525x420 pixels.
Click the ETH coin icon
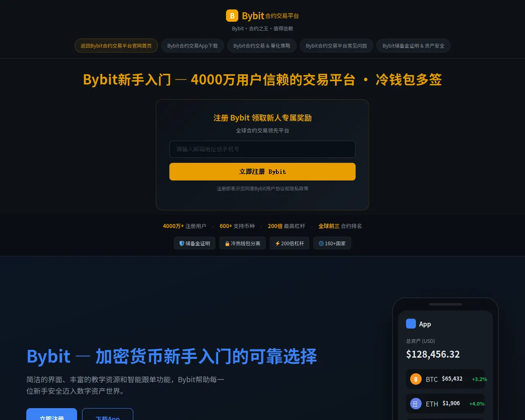[416, 404]
